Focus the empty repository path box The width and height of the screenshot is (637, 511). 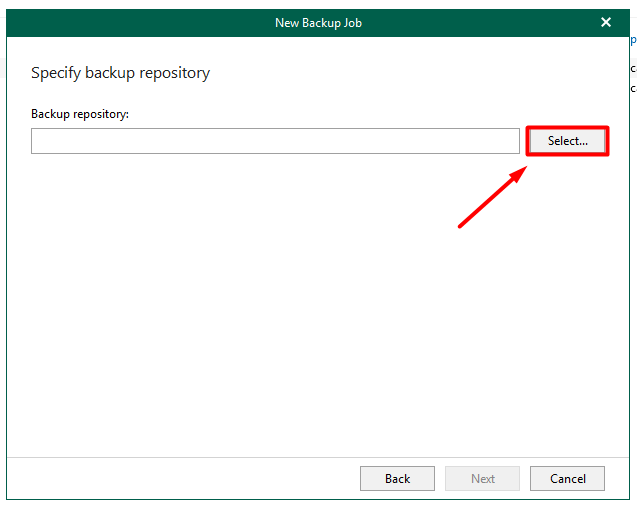tap(275, 141)
